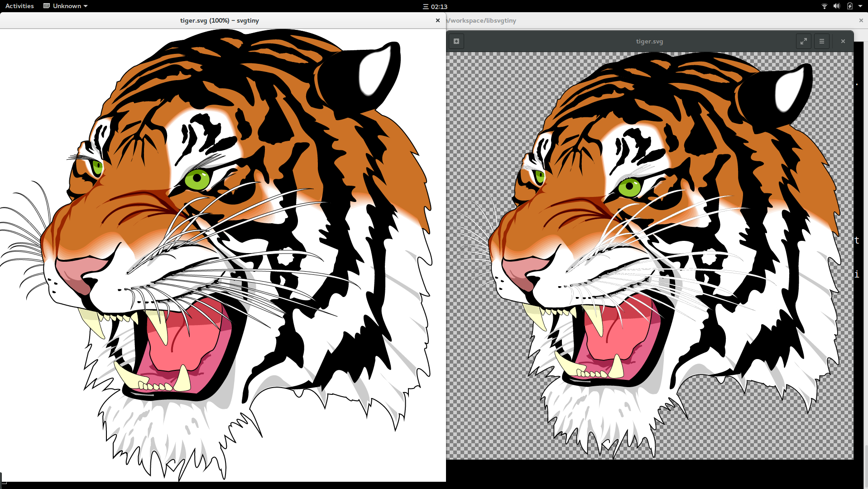Click the battery charging icon
This screenshot has width=868, height=489.
849,6
